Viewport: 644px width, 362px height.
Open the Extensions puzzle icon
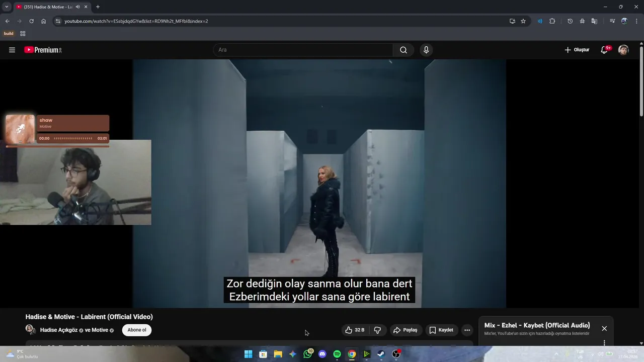552,21
